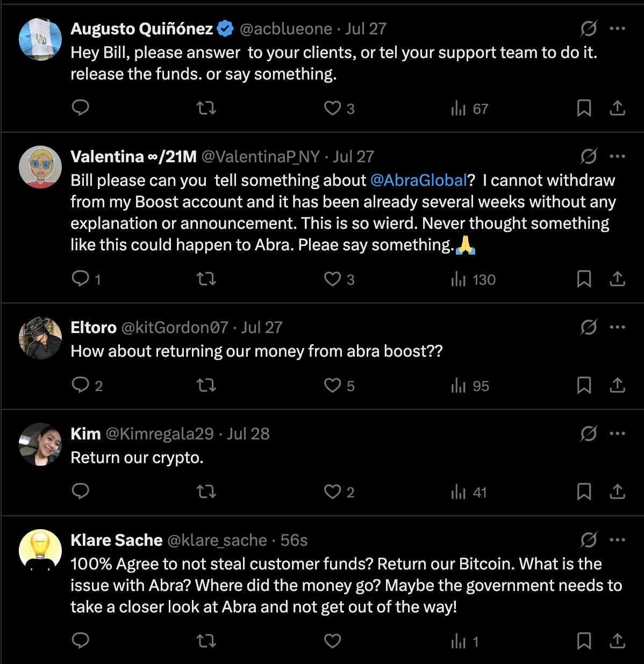Repost Kim's tweet
644x664 pixels.
(206, 492)
